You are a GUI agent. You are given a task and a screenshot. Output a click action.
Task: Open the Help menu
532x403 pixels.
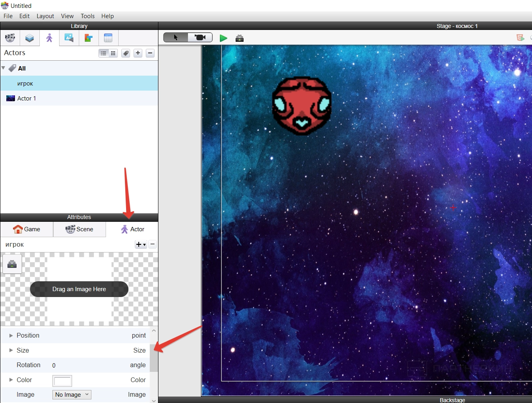(x=108, y=16)
